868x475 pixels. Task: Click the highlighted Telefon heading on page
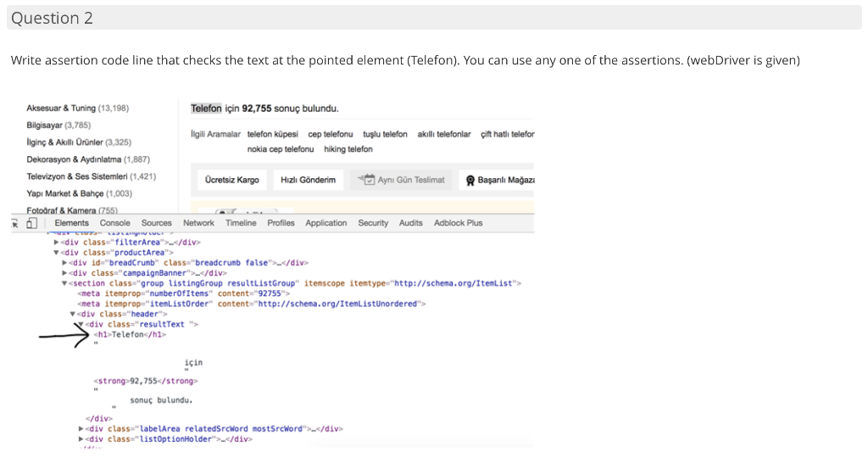207,109
